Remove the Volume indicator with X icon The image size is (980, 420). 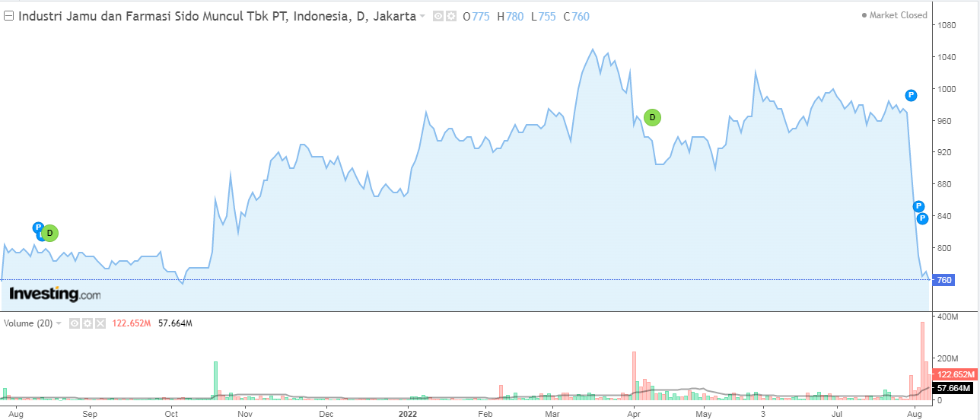[100, 323]
